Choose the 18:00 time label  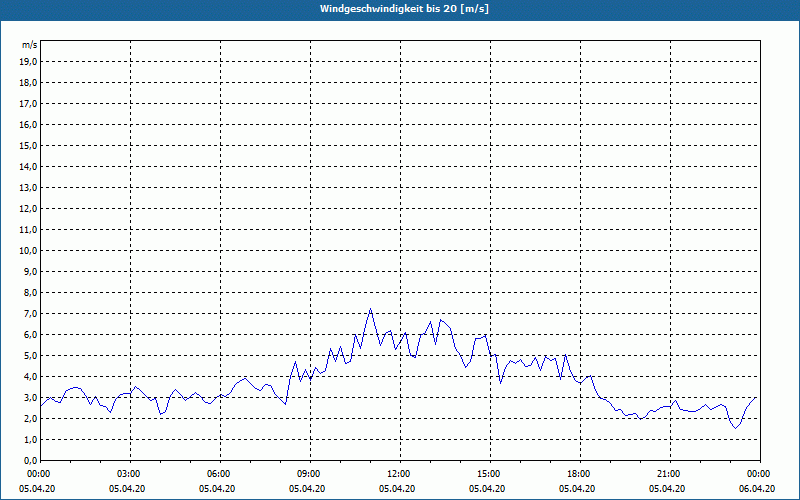tap(580, 474)
